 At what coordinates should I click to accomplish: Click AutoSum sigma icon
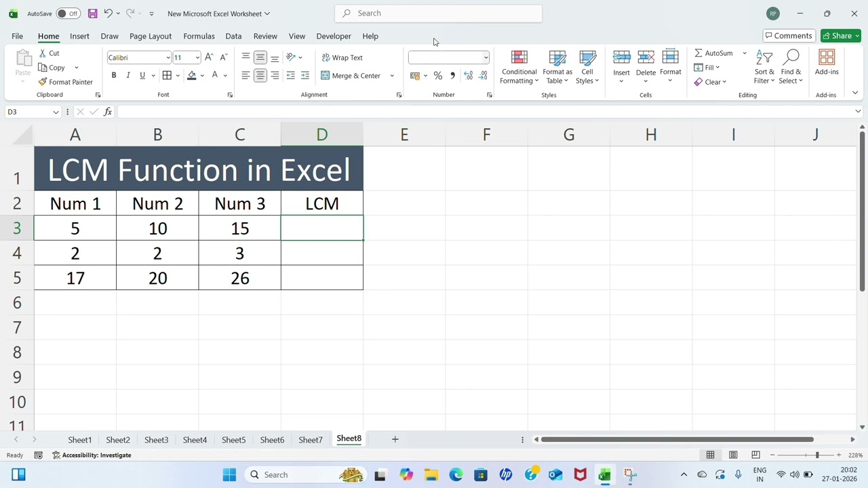coord(698,53)
